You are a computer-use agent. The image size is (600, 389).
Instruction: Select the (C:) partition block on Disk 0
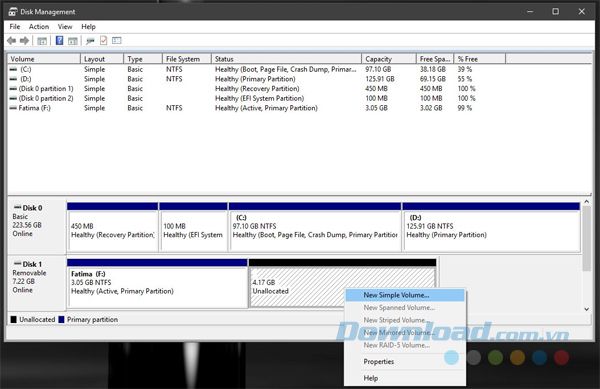pyautogui.click(x=315, y=227)
